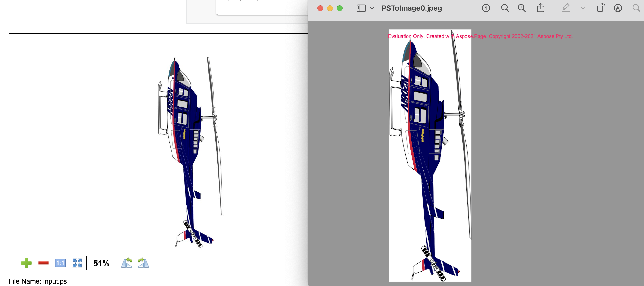Rotate input.ps counterclockwise
The image size is (644, 286).
(x=127, y=263)
